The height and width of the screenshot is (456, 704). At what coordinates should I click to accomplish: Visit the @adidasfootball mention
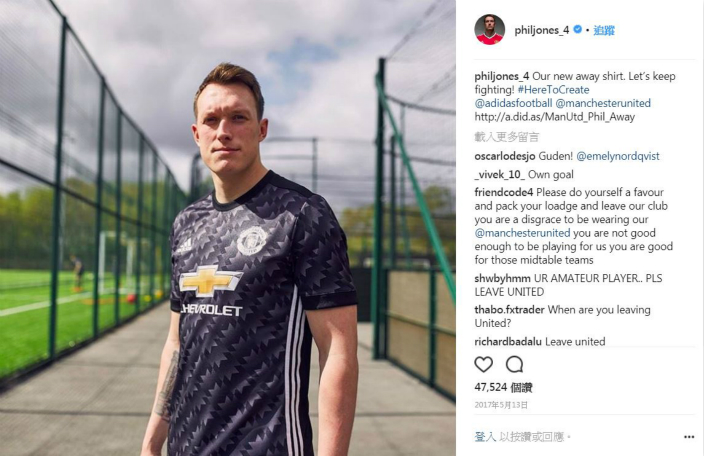(x=513, y=103)
